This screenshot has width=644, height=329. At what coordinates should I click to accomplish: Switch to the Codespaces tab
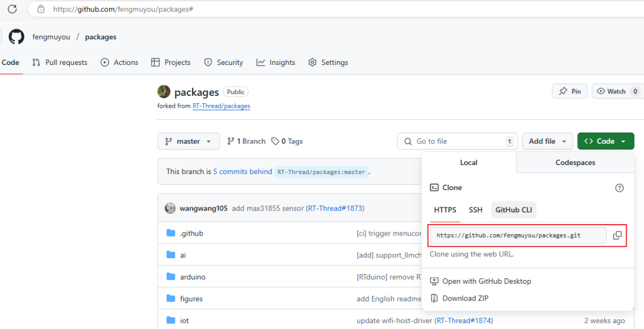pyautogui.click(x=575, y=163)
